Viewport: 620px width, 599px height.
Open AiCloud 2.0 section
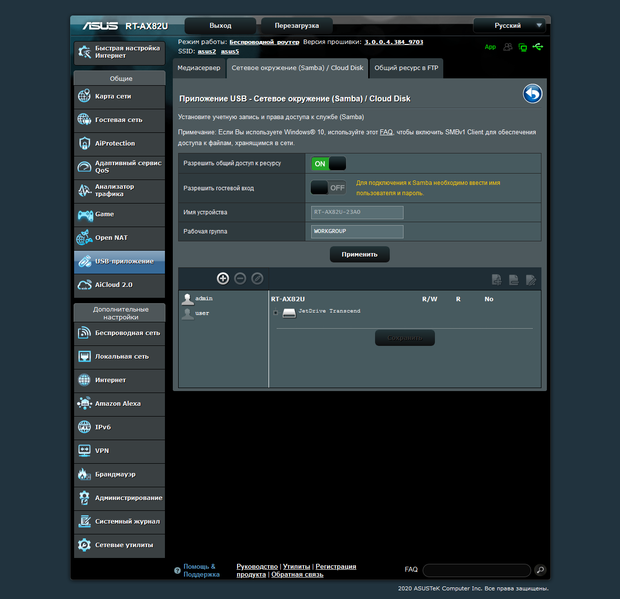tap(119, 285)
